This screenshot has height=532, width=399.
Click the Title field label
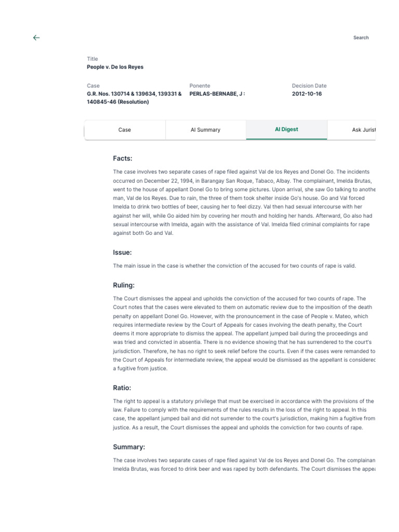click(92, 59)
